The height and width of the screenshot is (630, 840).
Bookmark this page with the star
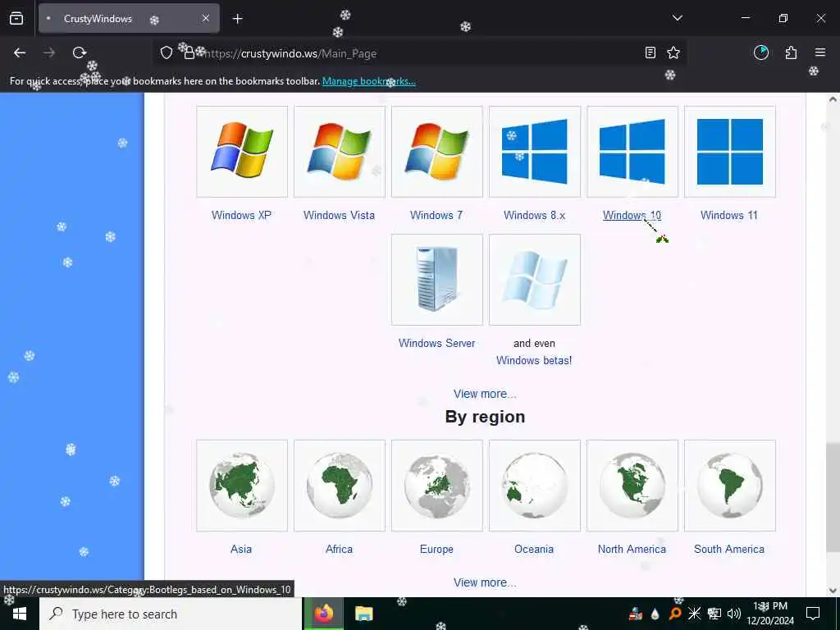pos(673,52)
